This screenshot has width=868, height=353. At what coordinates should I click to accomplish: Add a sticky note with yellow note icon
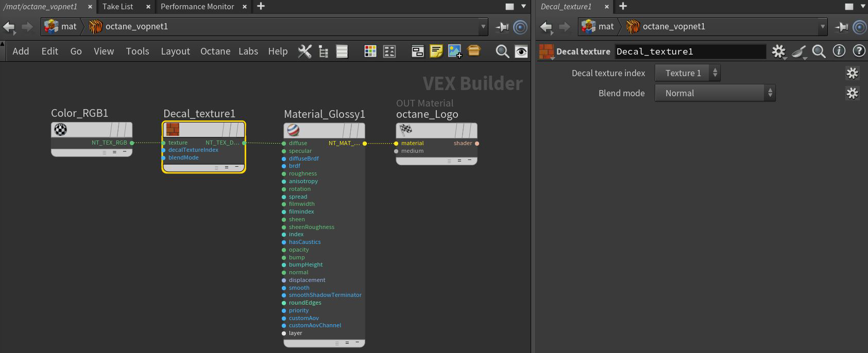436,51
